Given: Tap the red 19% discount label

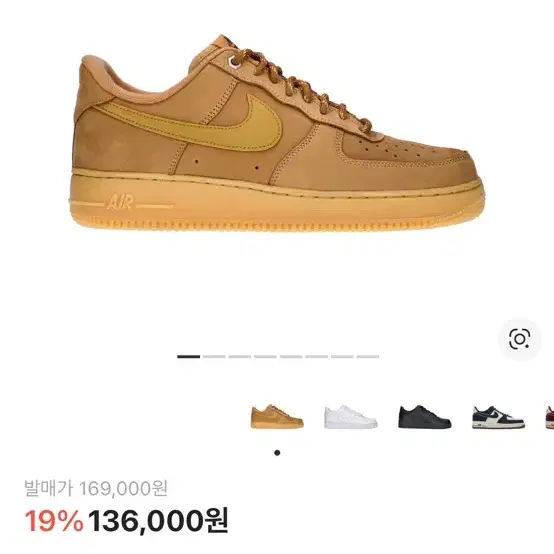Looking at the screenshot, I should 54,521.
